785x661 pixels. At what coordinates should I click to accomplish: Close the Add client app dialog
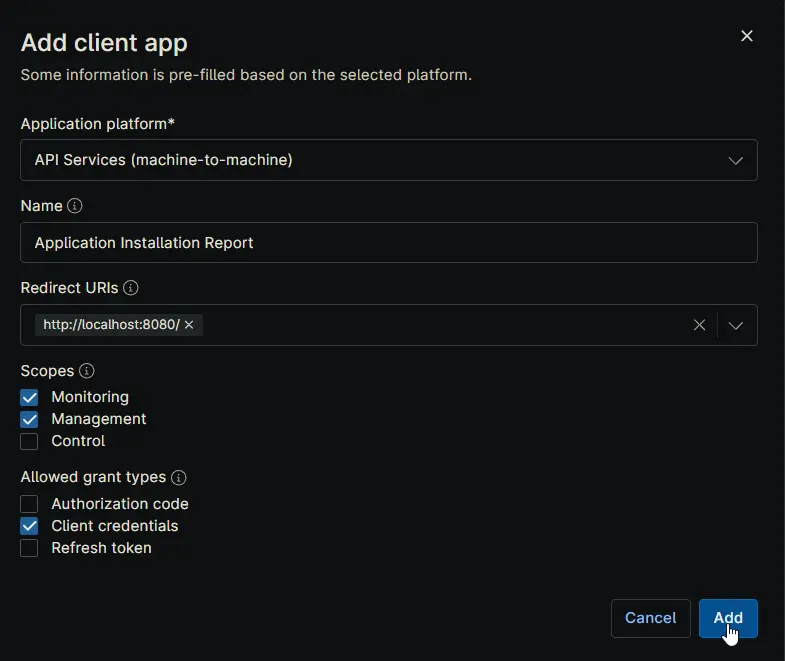746,36
